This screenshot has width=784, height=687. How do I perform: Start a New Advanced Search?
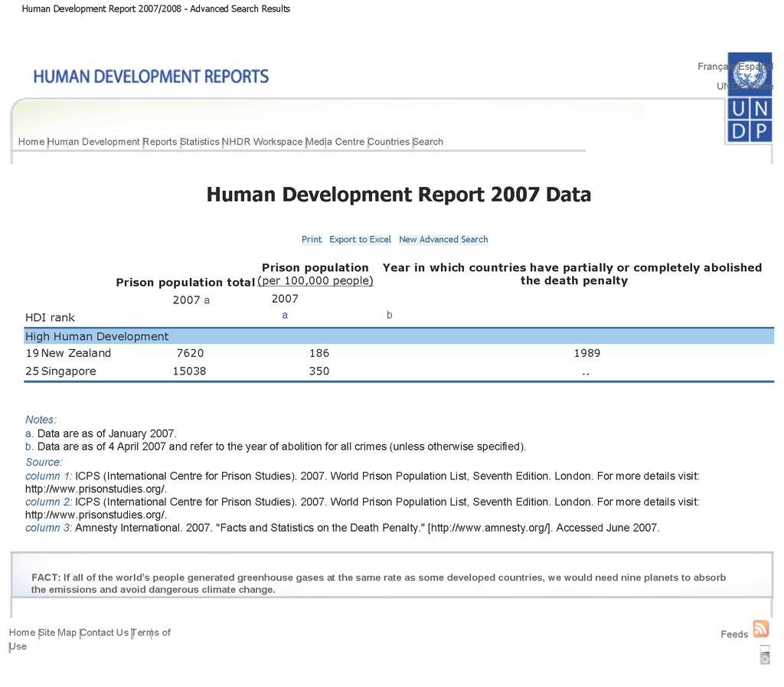coord(443,240)
